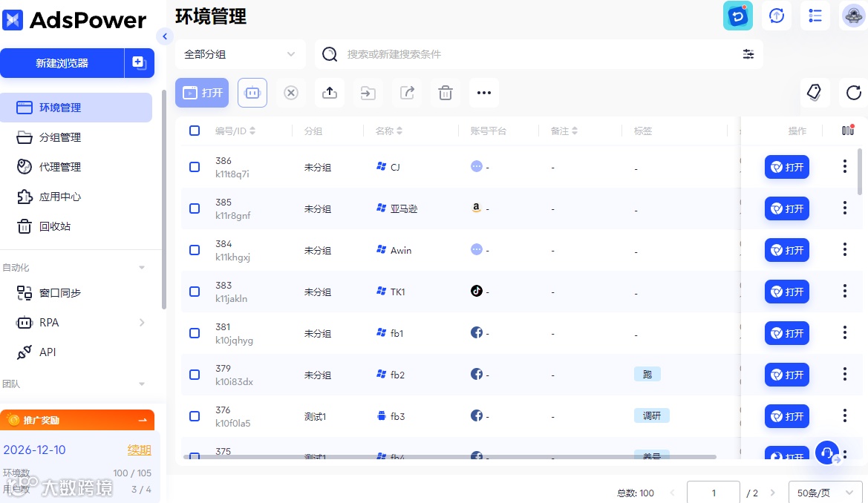Screen dimensions: 868x503
Task: Open the 50条/页 page size dropdown
Action: click(825, 493)
